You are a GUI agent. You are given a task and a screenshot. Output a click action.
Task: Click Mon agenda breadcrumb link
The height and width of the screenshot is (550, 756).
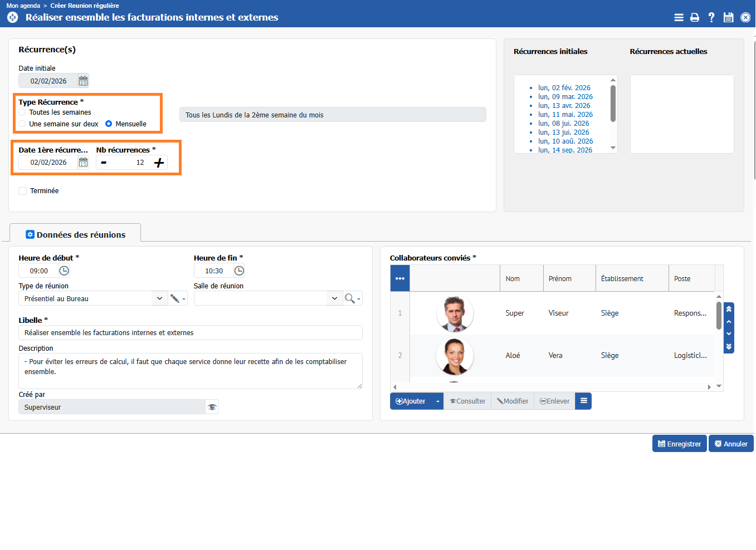tap(23, 6)
